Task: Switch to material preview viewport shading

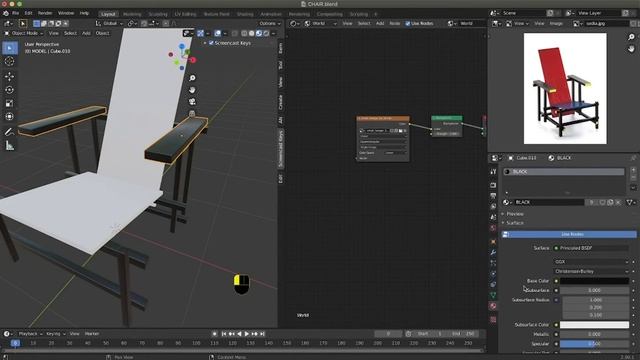Action: 259,33
